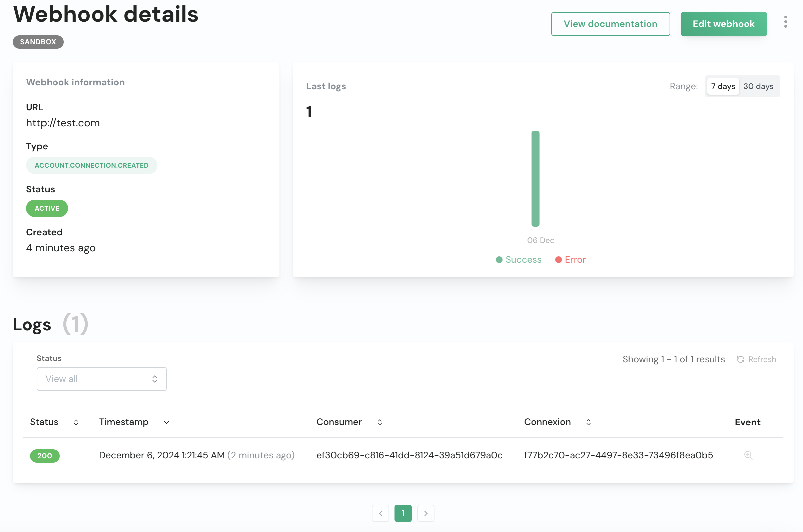Select page 1 in pagination
The image size is (803, 532).
[403, 513]
